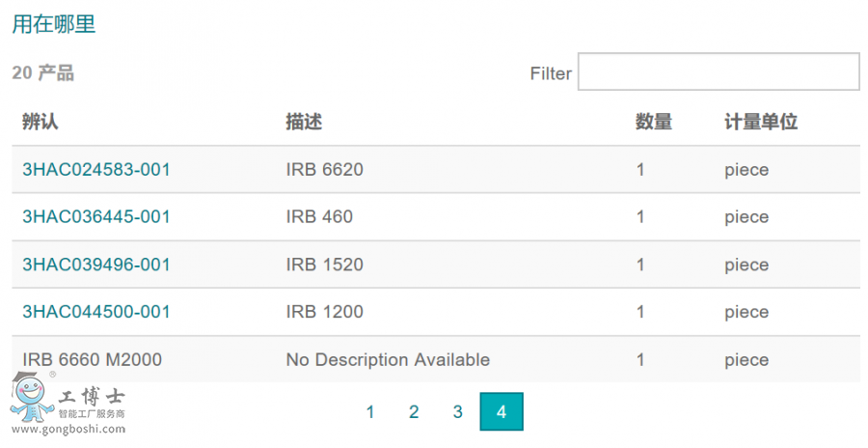Screen dimensions: 868x448
Task: Go to pagination page 1
Action: pos(370,412)
